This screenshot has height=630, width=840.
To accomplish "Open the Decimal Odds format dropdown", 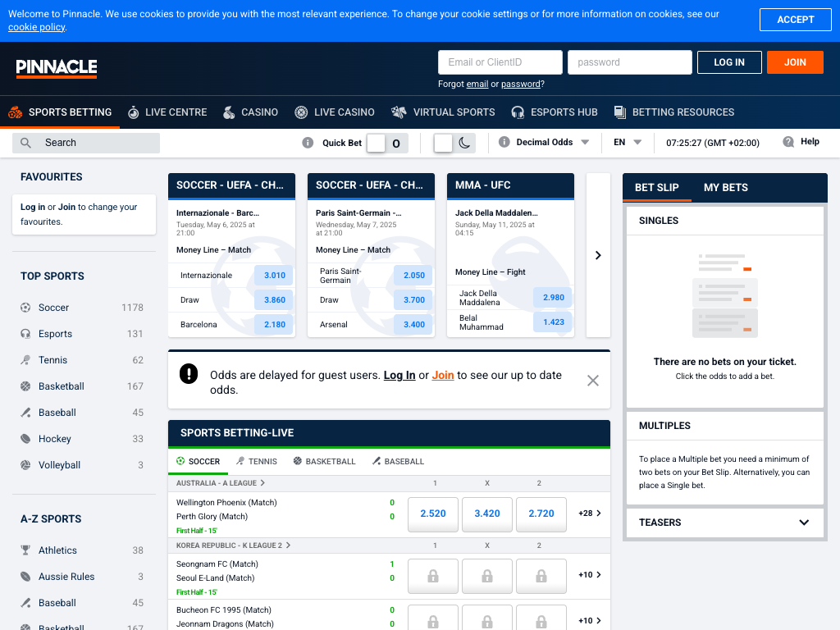I will tap(551, 143).
